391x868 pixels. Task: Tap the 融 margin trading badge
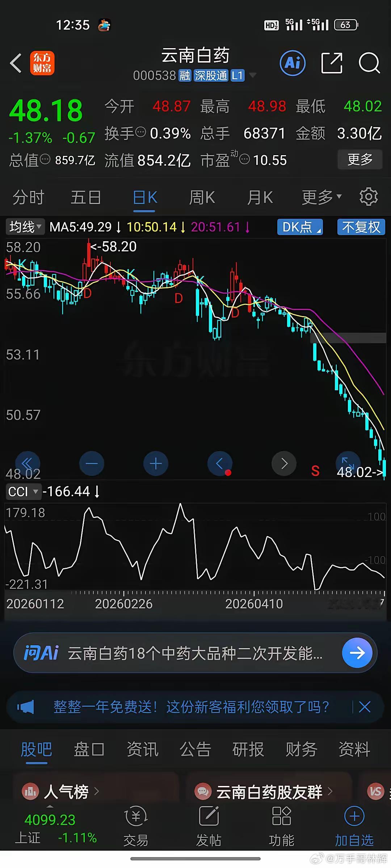click(x=185, y=76)
